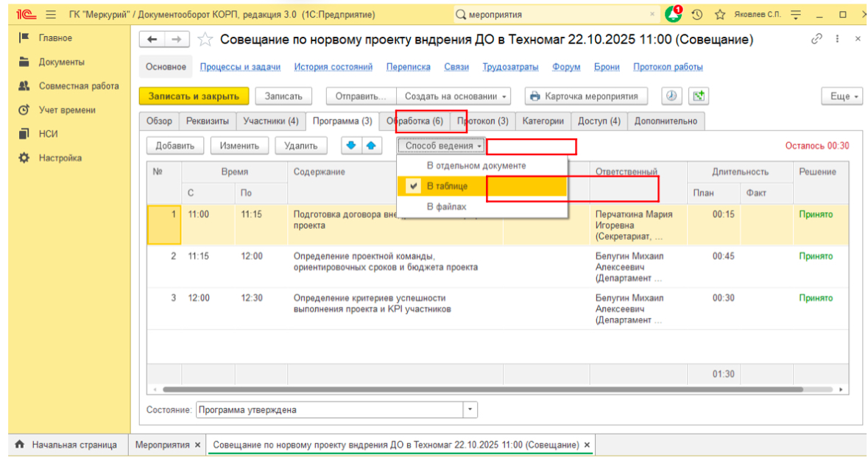Click Добавить button
This screenshot has width=868, height=466.
click(x=175, y=146)
